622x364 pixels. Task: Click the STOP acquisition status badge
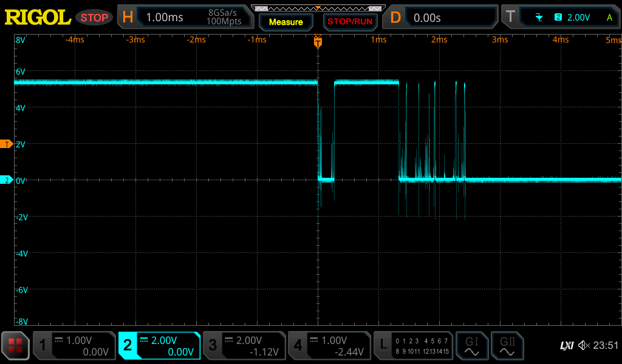coord(94,18)
